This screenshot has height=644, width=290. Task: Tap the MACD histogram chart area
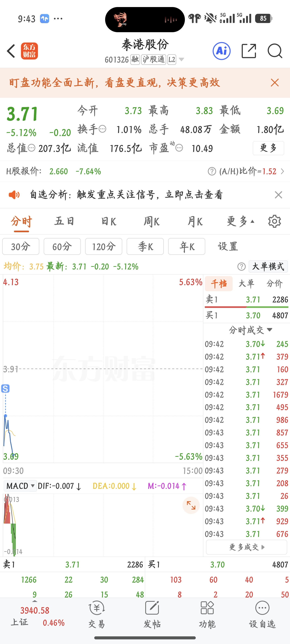coord(103,525)
